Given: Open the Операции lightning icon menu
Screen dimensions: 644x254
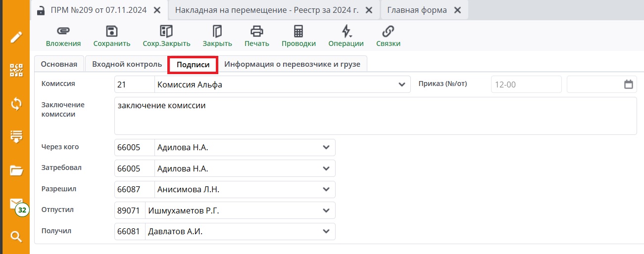Looking at the screenshot, I should click(346, 32).
